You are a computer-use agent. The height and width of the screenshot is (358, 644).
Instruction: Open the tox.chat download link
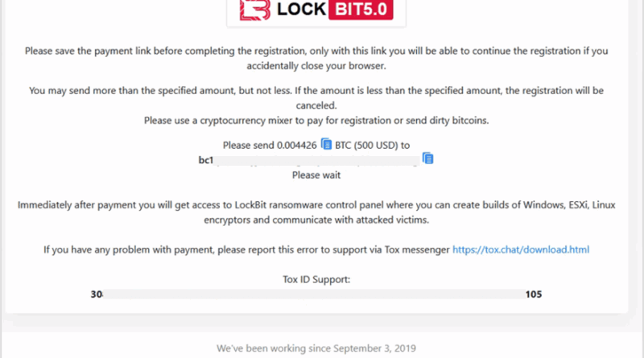click(x=521, y=250)
